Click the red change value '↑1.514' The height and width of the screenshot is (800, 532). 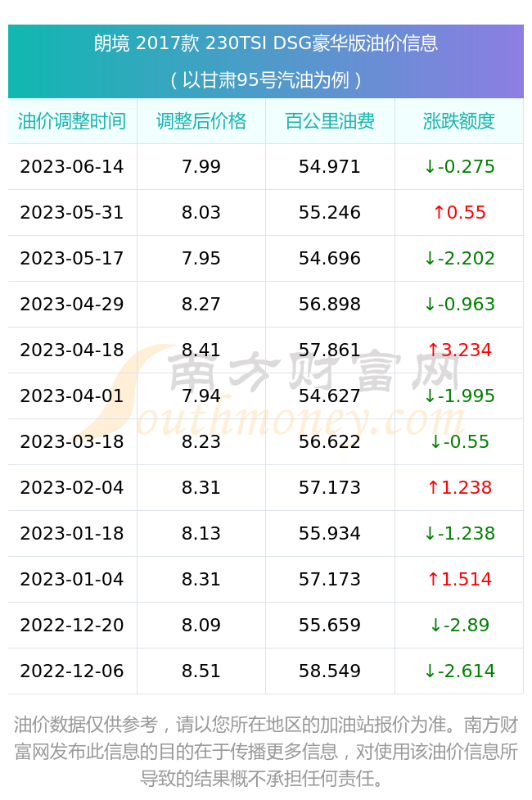click(x=459, y=580)
